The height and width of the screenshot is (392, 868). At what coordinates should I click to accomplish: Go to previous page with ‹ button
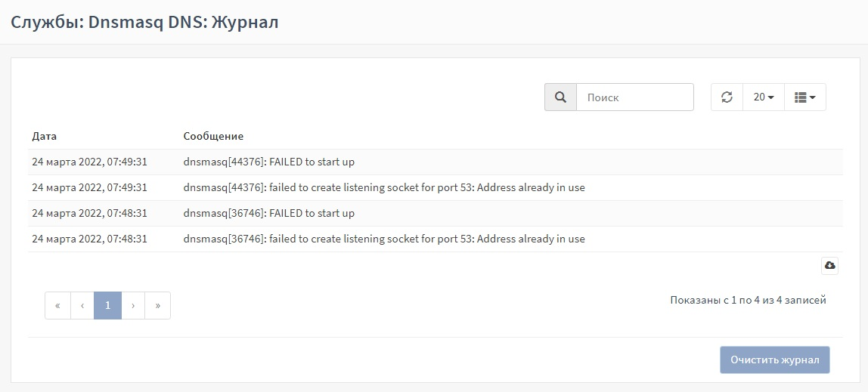82,306
